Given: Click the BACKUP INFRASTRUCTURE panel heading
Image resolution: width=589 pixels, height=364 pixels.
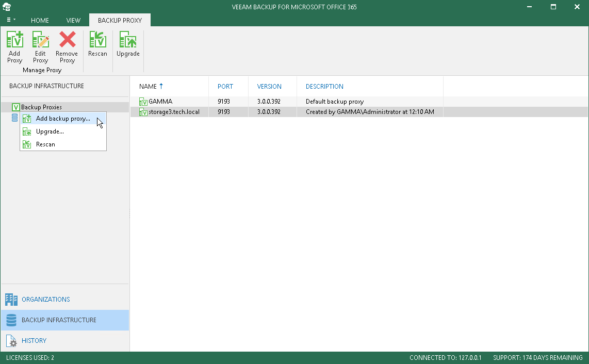Looking at the screenshot, I should click(x=46, y=86).
